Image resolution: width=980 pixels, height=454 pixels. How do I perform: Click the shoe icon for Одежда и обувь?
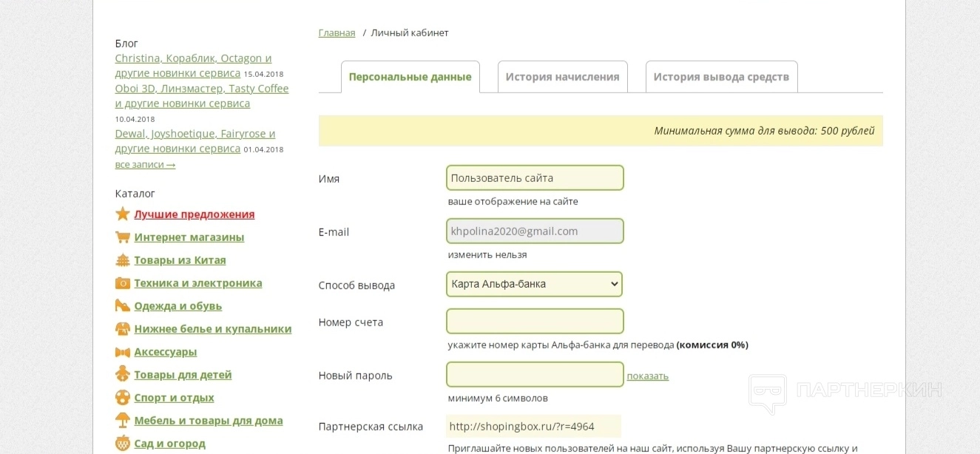(x=123, y=306)
